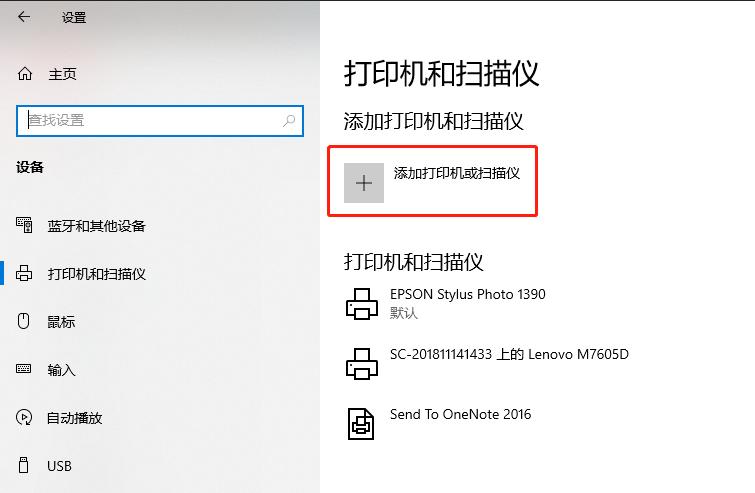Click the Bluetooth devices icon in sidebar
755x493 pixels.
pyautogui.click(x=24, y=225)
